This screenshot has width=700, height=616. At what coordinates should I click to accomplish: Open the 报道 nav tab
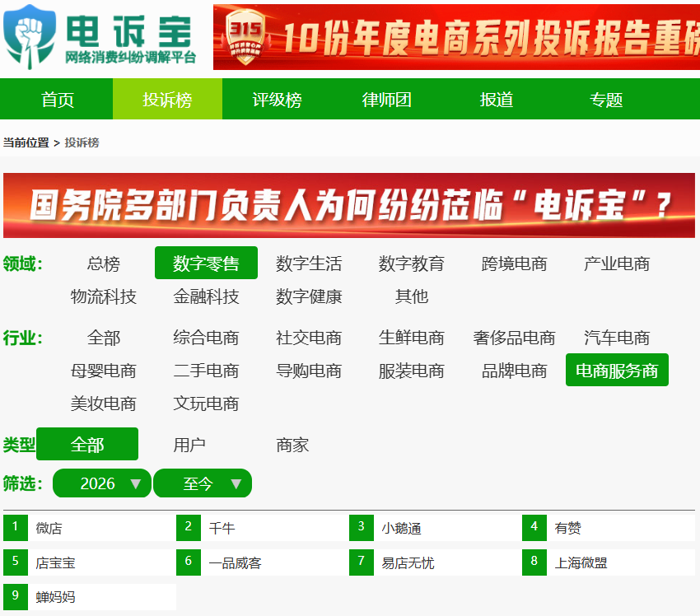[496, 99]
